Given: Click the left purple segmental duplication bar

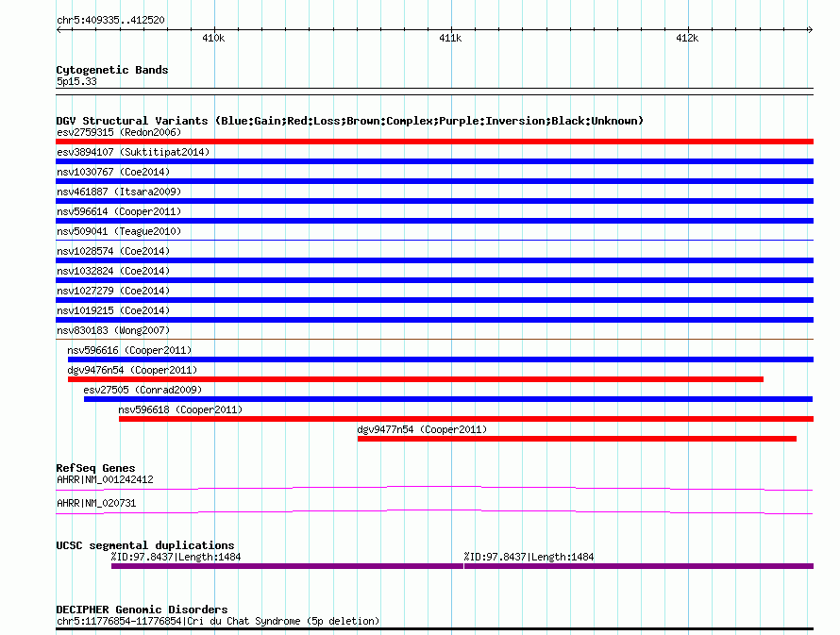Looking at the screenshot, I should pos(287,566).
